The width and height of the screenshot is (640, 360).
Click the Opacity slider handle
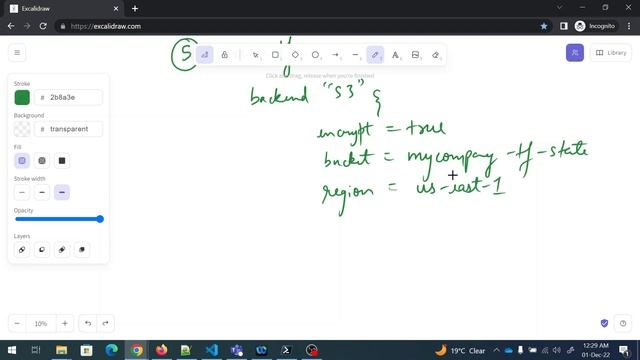100,219
